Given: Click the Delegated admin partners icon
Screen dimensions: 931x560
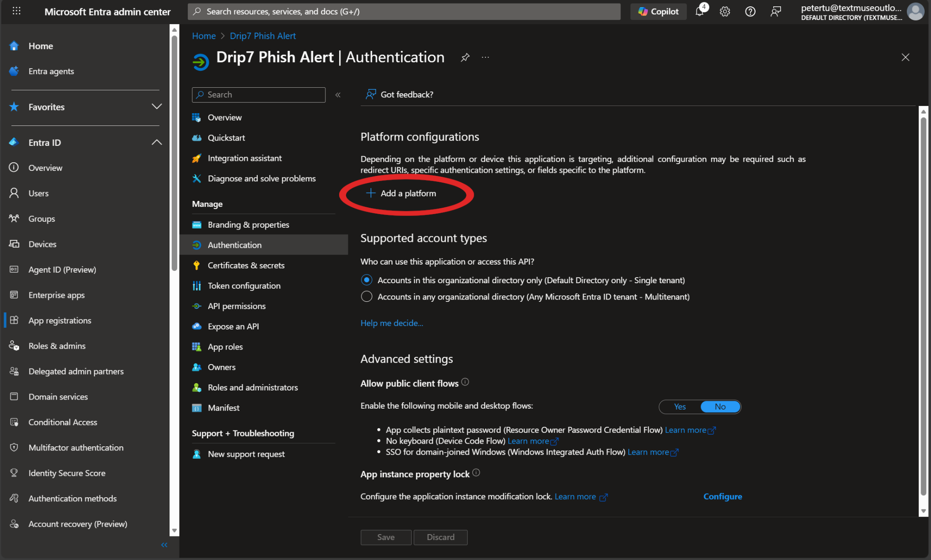Looking at the screenshot, I should coord(14,371).
